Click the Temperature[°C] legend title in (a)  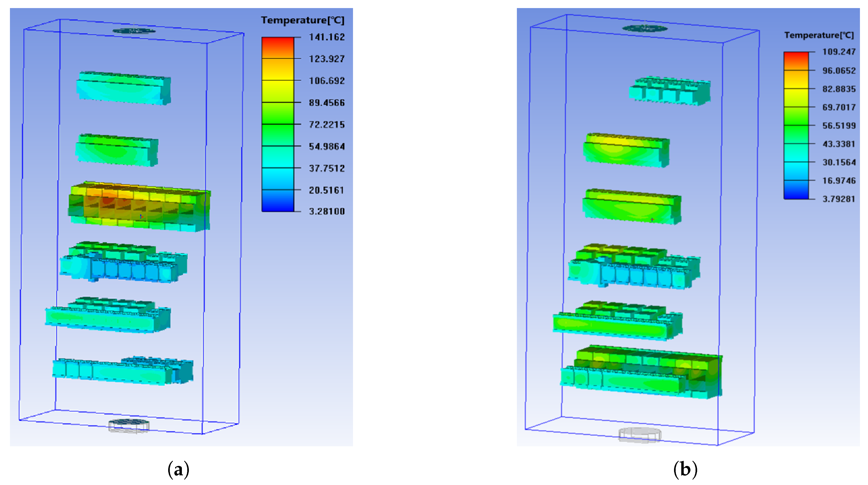(x=302, y=20)
